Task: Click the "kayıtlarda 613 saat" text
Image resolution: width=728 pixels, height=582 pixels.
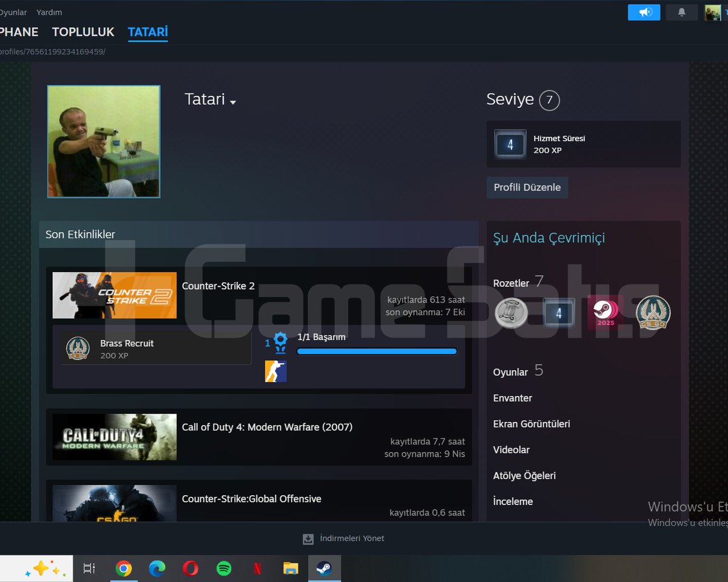Action: tap(426, 299)
